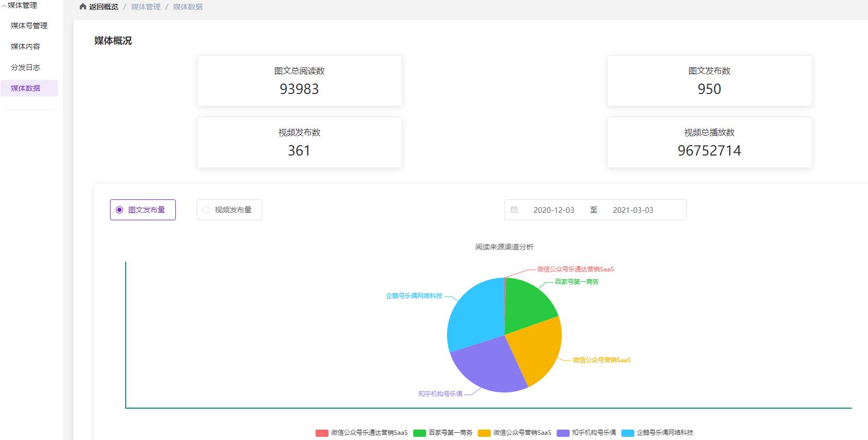Click the 媒体管理 breadcrumb link
The image size is (868, 440).
tap(146, 7)
